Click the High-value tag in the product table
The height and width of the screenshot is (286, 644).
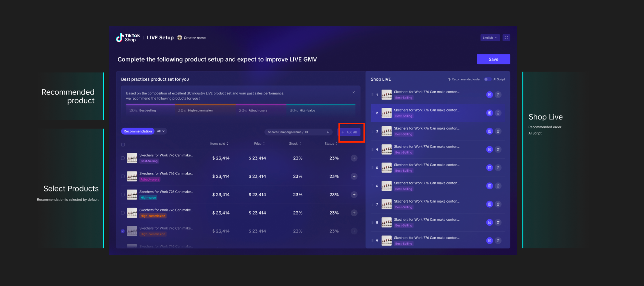(148, 198)
